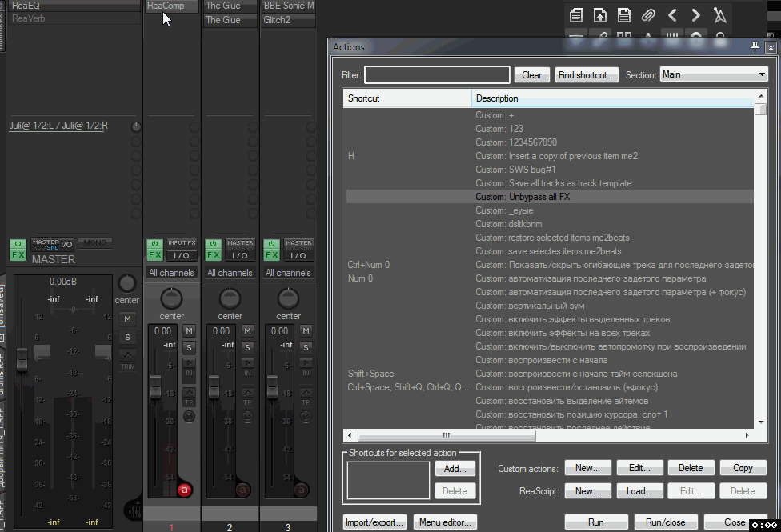Open track 3 All channels dropdown
The image size is (781, 532).
tap(288, 273)
